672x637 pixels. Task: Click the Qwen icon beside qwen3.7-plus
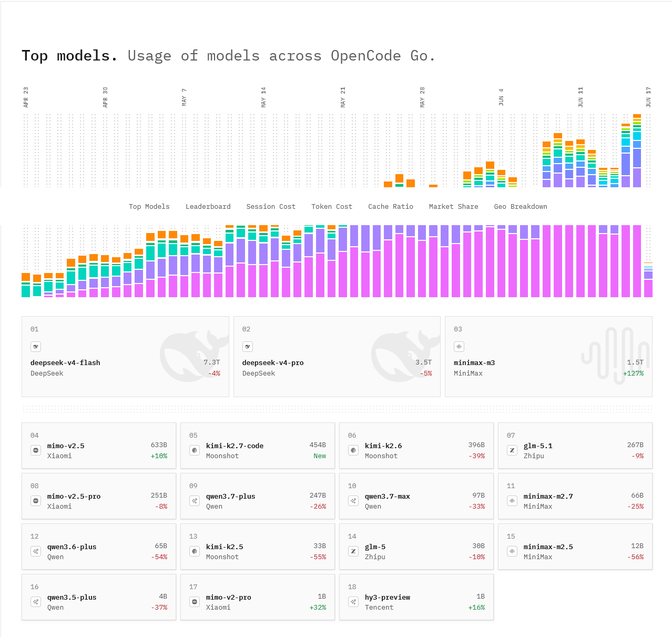(195, 501)
